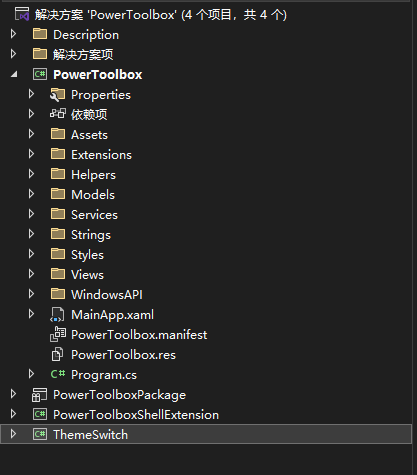Select the Strings folder name
This screenshot has width=417, height=475.
[x=91, y=235]
